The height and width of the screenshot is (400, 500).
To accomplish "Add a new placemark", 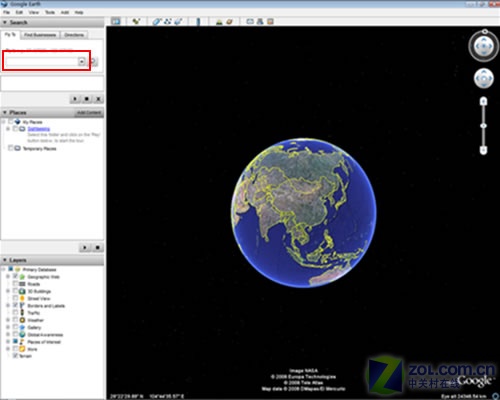I will 136,21.
